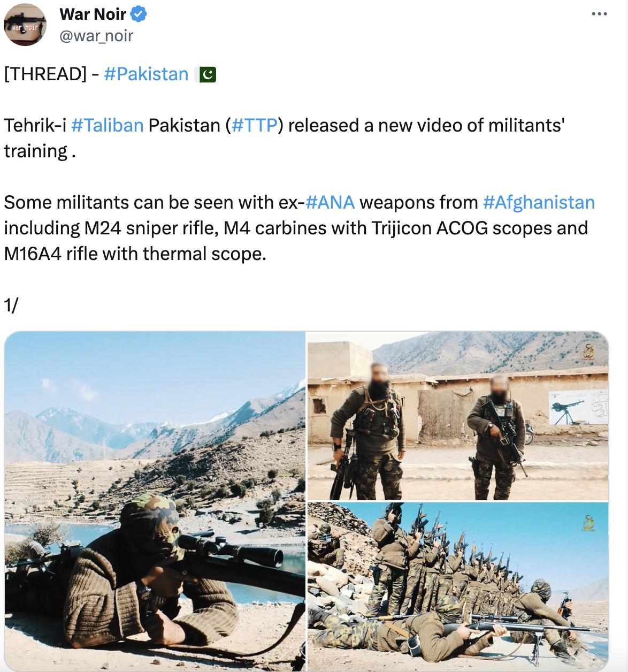Screen dimensions: 628x672
Task: Click the watermark logo in top-right photo
Action: [x=589, y=352]
